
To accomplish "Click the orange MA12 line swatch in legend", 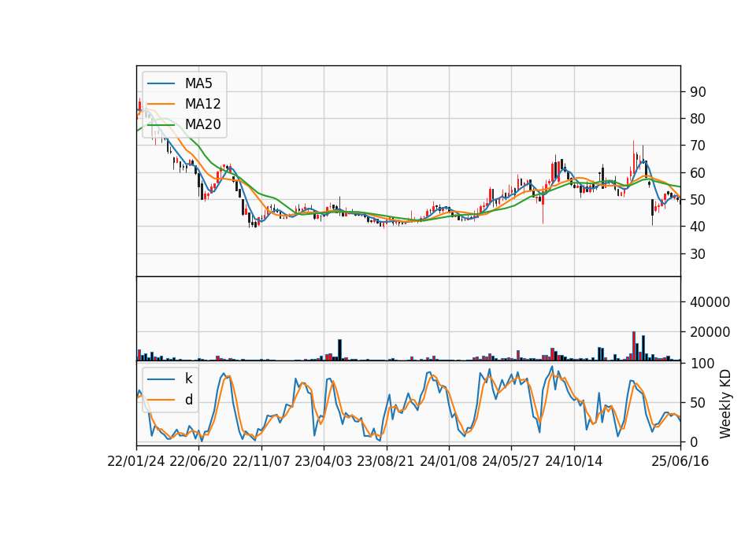I will (x=161, y=104).
